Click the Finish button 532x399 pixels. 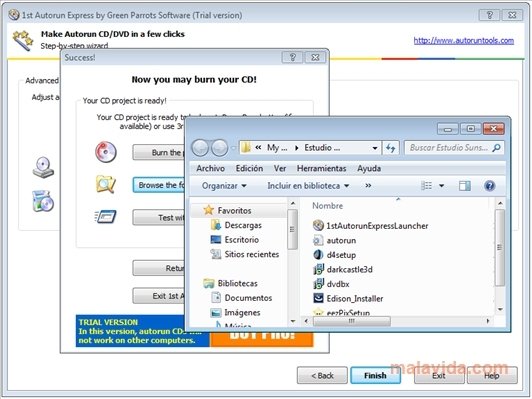tap(375, 376)
